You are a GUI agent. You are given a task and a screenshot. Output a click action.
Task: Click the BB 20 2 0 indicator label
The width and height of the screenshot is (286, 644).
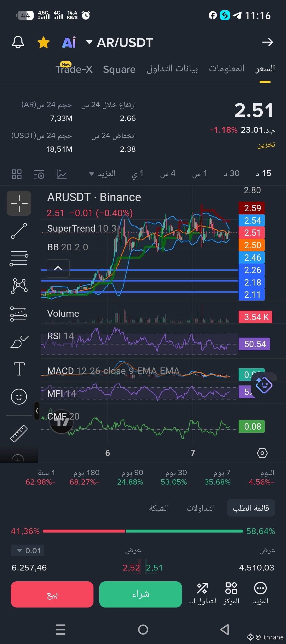68,247
